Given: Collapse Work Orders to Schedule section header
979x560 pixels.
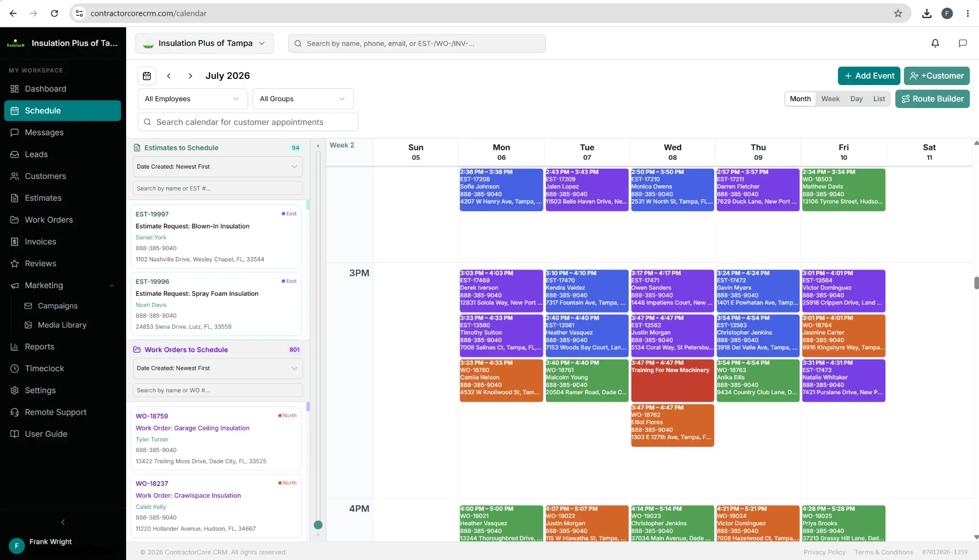Looking at the screenshot, I should coord(218,350).
